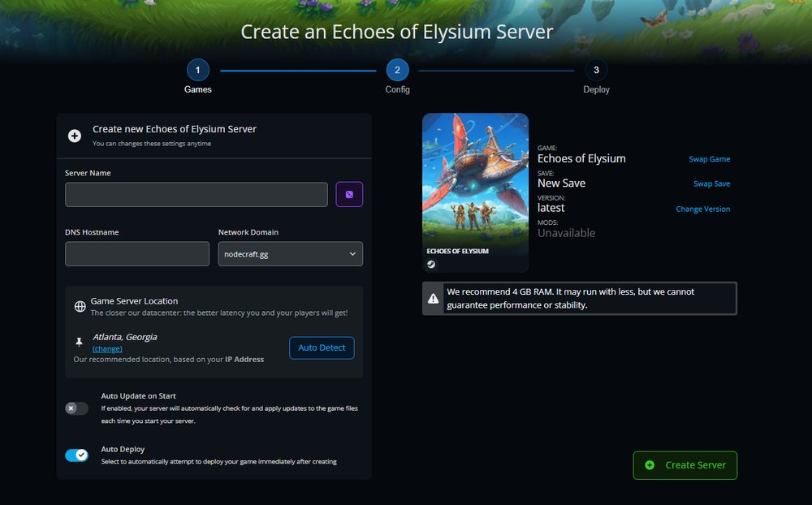Viewport: 812px width, 505px height.
Task: Click the step 2 Config circle indicator
Action: [x=397, y=70]
